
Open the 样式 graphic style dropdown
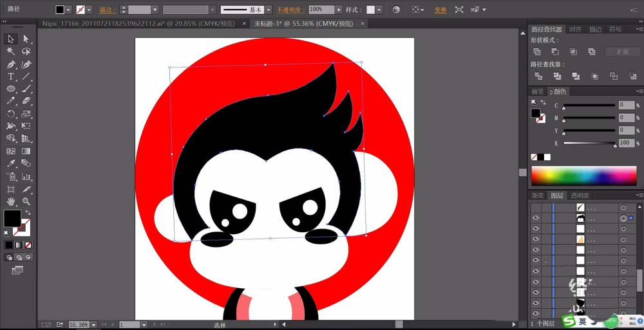pyautogui.click(x=379, y=10)
